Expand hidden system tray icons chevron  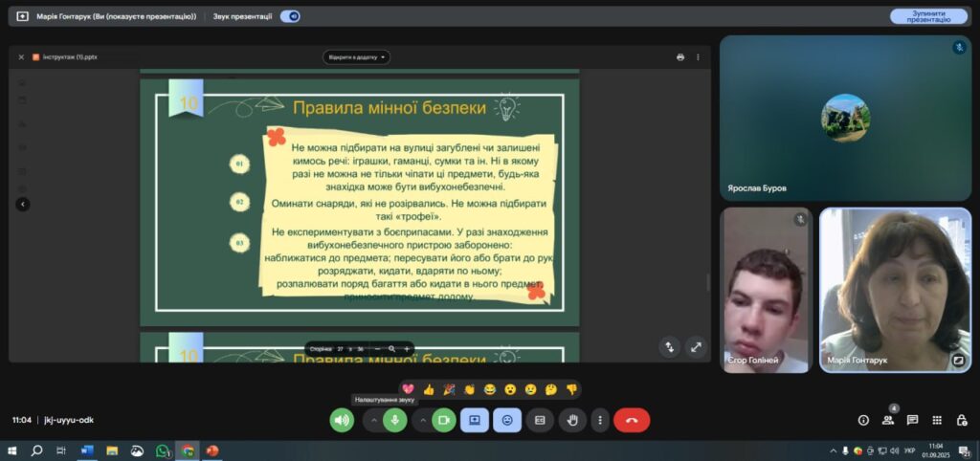tap(834, 451)
